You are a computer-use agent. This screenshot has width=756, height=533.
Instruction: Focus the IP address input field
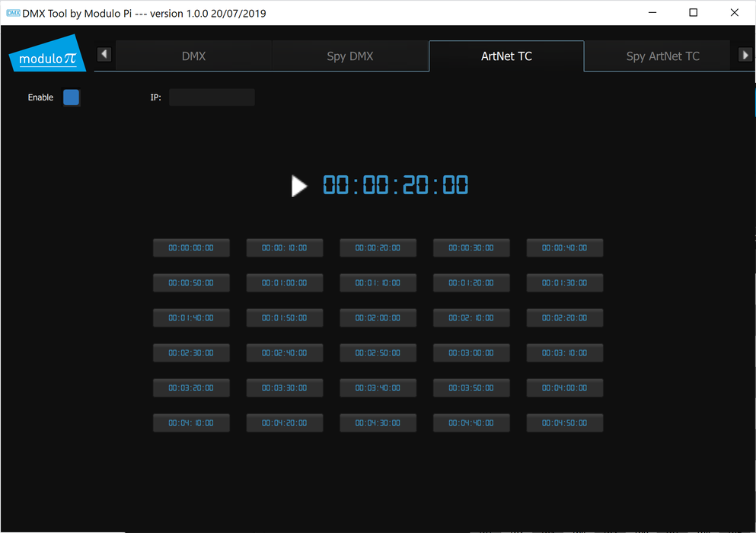click(x=212, y=97)
